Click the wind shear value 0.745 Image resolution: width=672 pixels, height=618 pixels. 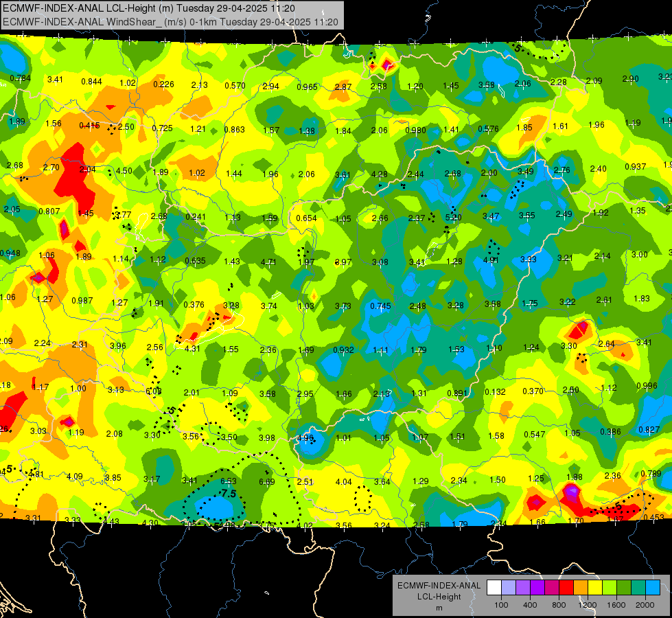click(380, 306)
